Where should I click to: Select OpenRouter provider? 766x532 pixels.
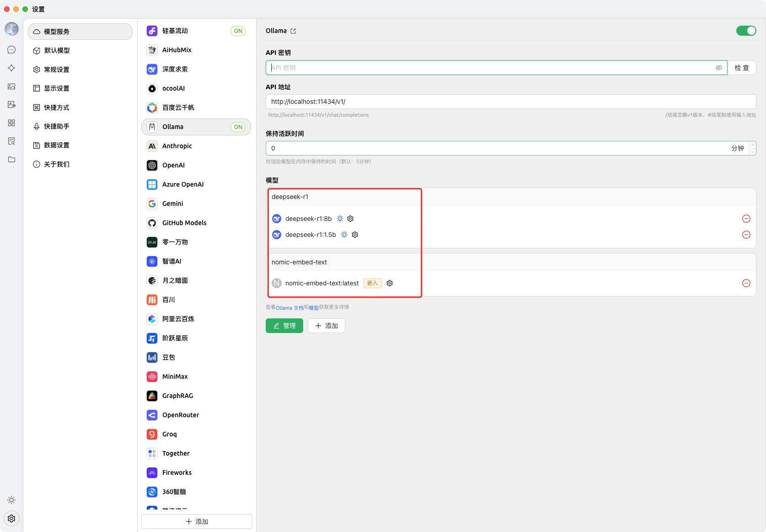click(196, 415)
